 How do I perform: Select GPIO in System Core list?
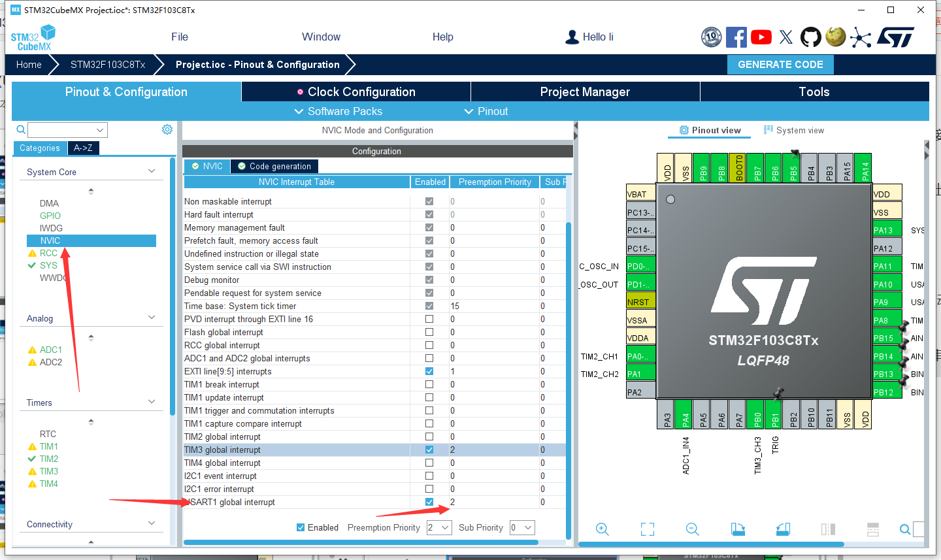(x=50, y=216)
